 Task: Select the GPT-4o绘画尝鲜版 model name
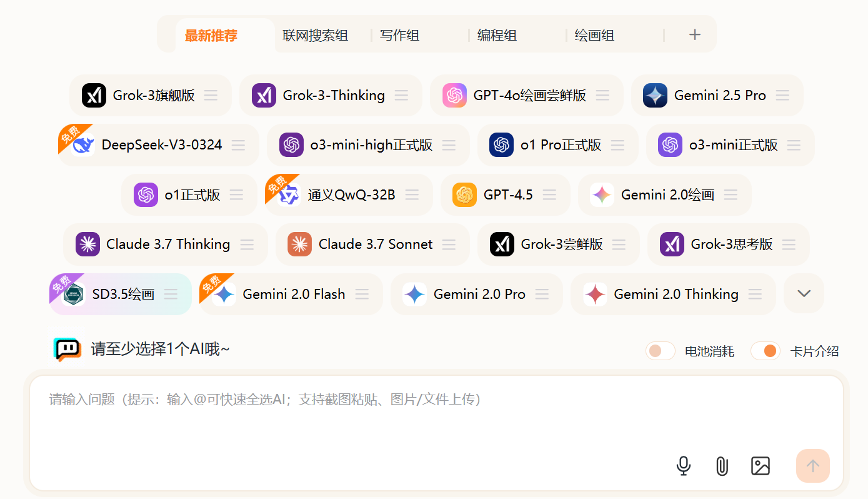[530, 96]
